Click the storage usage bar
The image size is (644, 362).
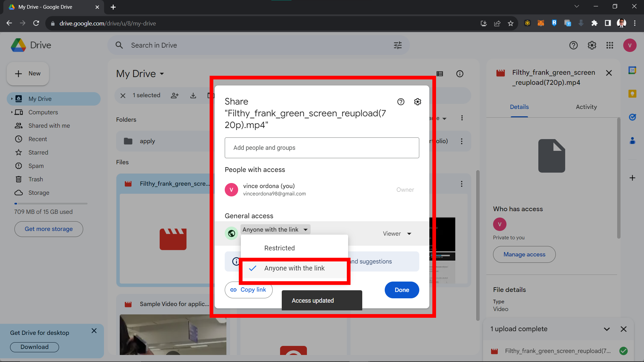(50, 203)
